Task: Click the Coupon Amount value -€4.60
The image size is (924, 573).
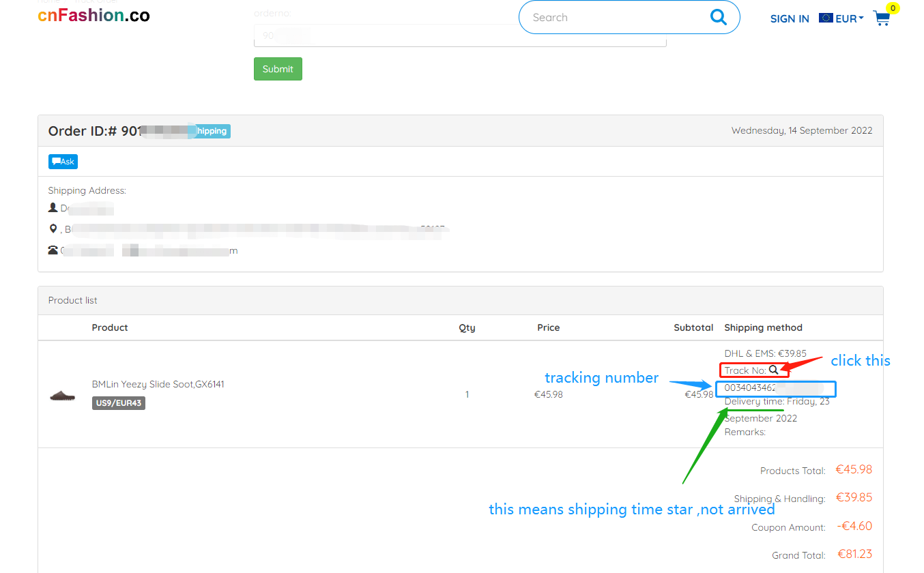Action: 854,526
